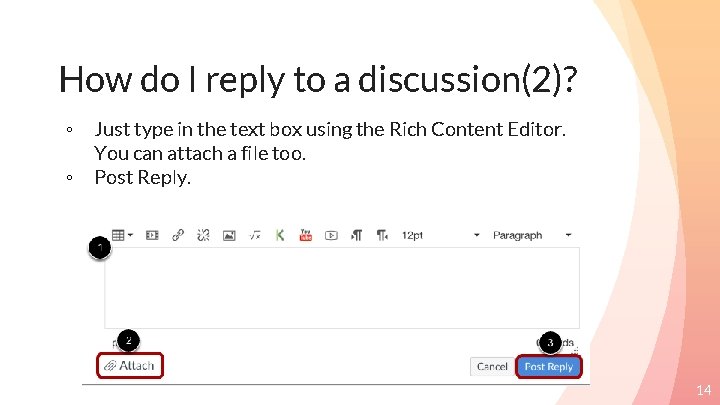720x405 pixels.
Task: Select left-to-right paragraph direction icon
Action: pos(356,235)
